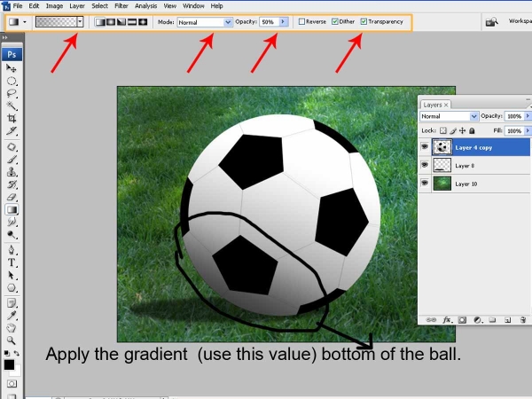532x399 pixels.
Task: Toggle lock transparent pixels in Layers
Action: pyautogui.click(x=442, y=130)
